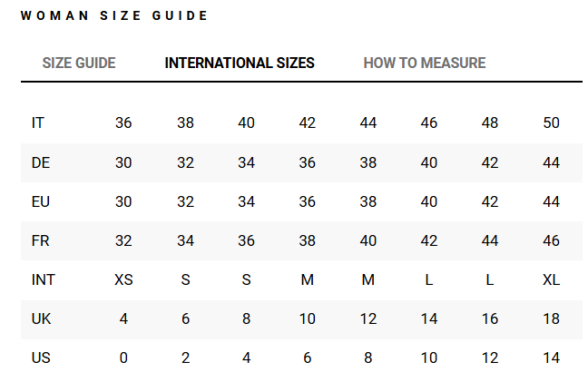The image size is (588, 382).
Task: Click the Woman Size Guide heading
Action: (x=114, y=15)
